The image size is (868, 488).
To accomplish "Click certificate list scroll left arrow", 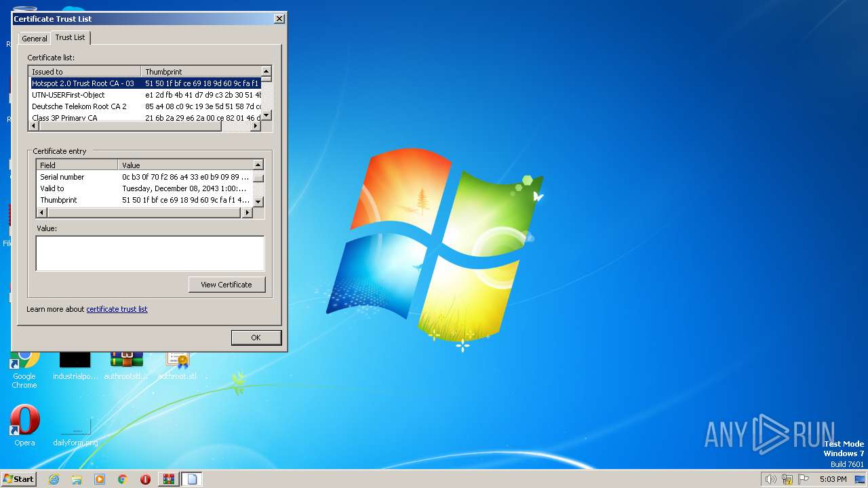I will click(x=34, y=126).
